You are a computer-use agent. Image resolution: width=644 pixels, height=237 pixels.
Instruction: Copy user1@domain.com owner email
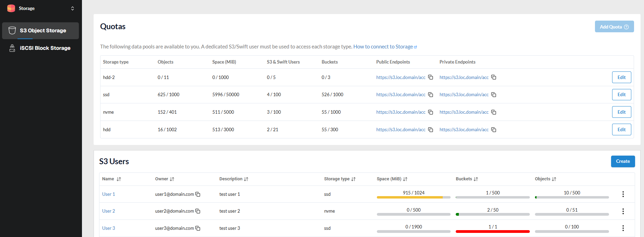[x=198, y=194]
